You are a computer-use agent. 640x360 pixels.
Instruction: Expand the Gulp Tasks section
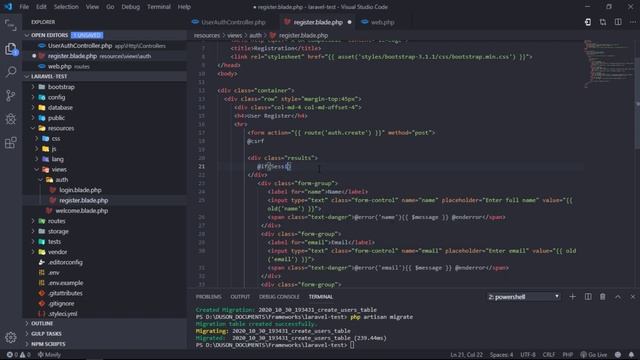[105, 333]
